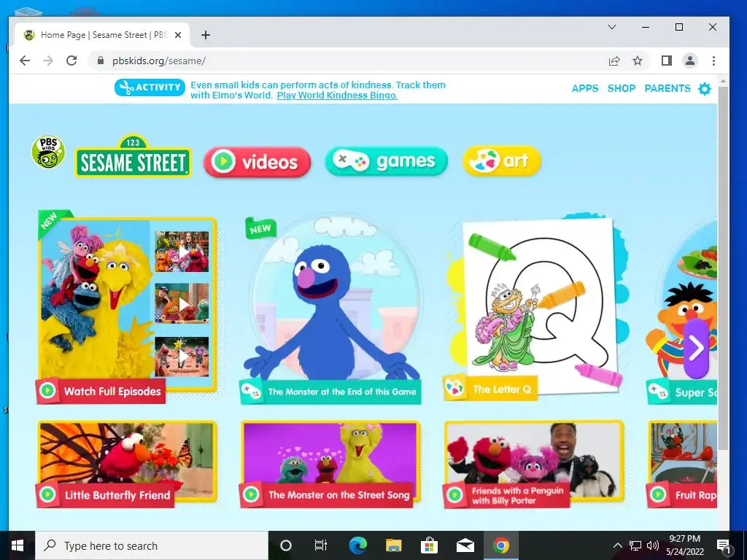Open SHOP in top navigation
This screenshot has height=560, width=747.
point(622,88)
